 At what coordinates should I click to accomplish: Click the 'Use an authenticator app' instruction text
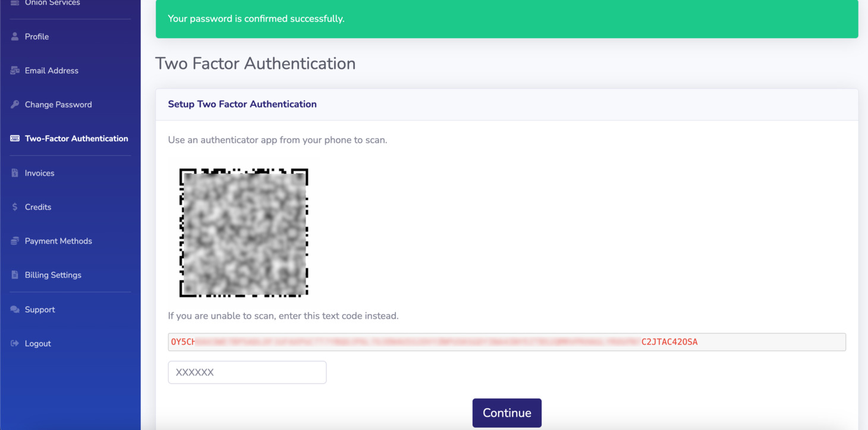pos(278,140)
